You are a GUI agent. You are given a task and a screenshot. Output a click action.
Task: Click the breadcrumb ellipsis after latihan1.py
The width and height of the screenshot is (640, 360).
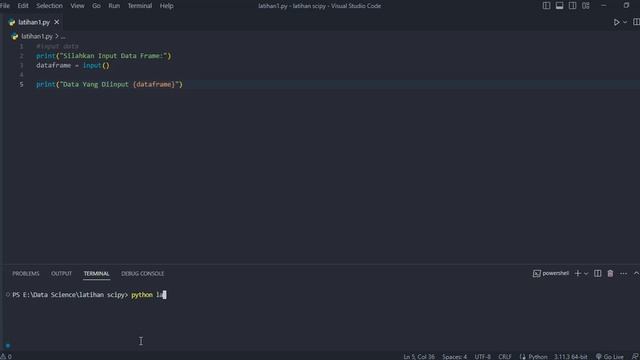pos(63,36)
